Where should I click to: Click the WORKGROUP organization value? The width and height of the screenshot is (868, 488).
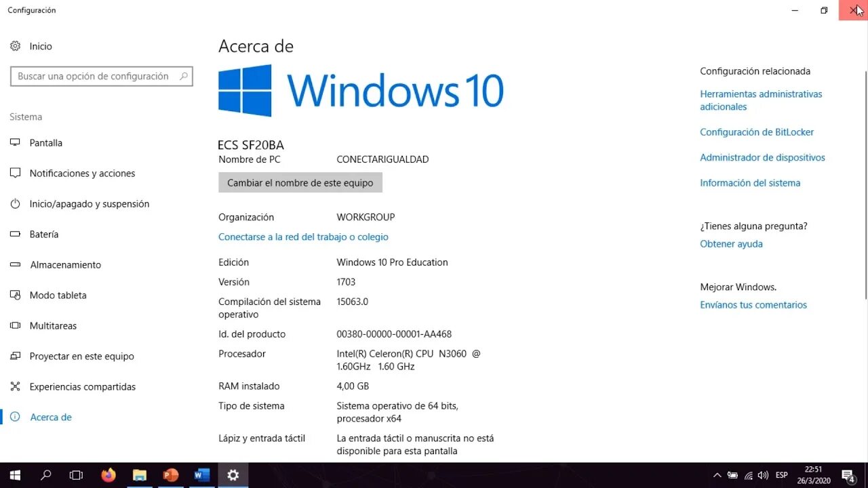(x=366, y=218)
